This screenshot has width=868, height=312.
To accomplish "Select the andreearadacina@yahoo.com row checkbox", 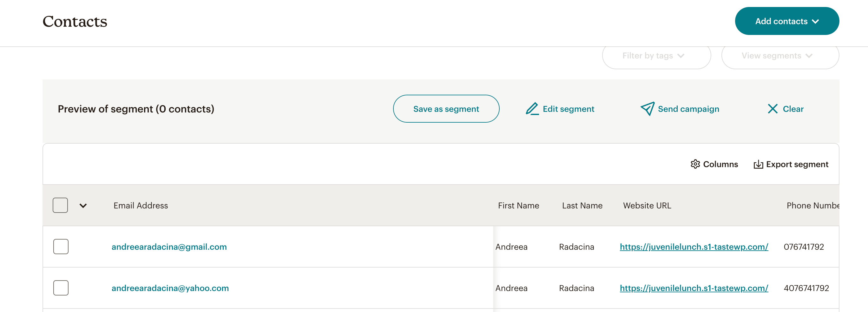I will [x=61, y=288].
